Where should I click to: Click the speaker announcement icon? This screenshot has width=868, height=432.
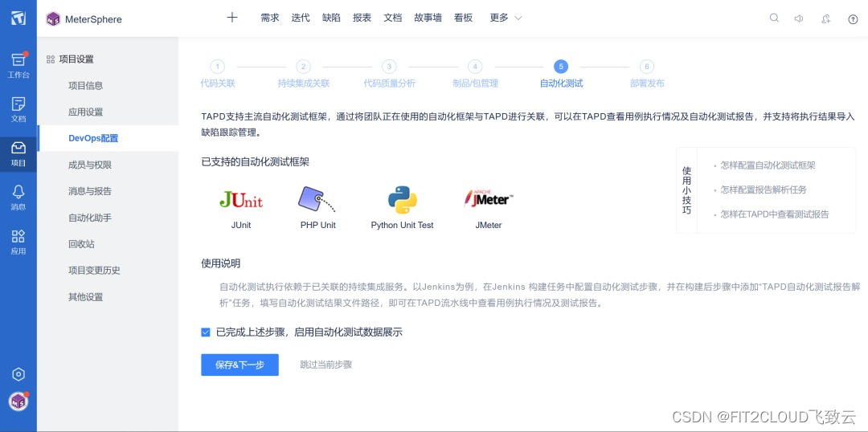point(799,18)
